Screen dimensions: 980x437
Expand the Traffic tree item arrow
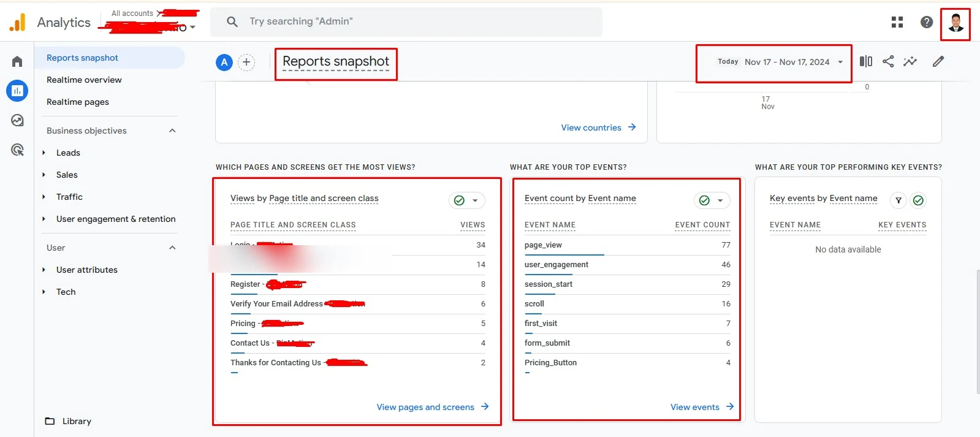pos(44,197)
